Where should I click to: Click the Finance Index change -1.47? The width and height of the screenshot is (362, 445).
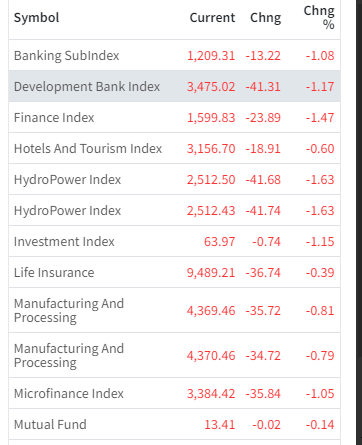click(320, 118)
